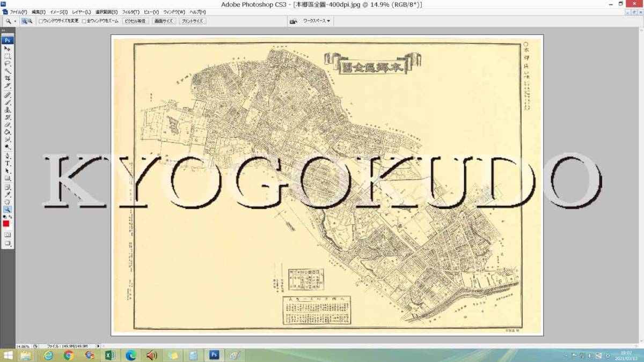Select the Move tool

(8, 48)
